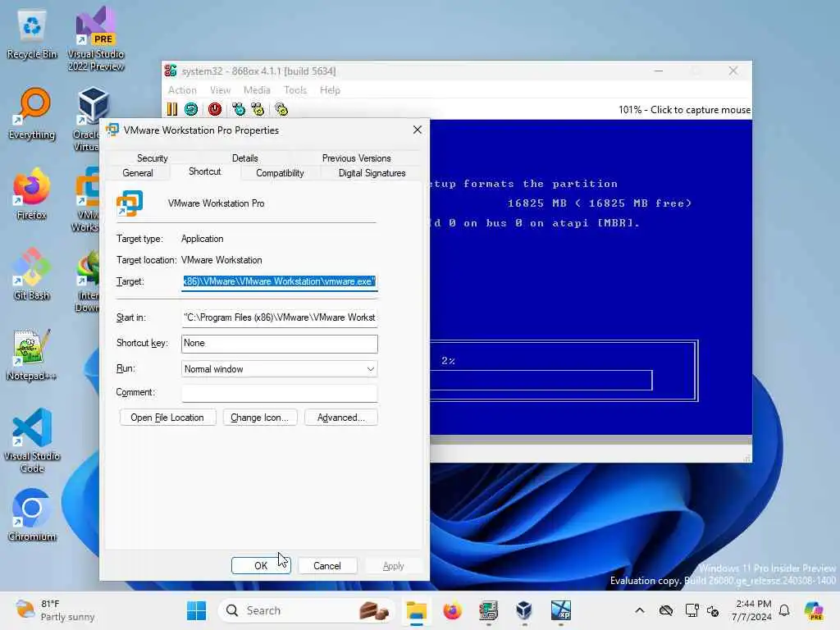This screenshot has height=630, width=840.
Task: Show hidden system tray icons chevron
Action: [x=640, y=610]
